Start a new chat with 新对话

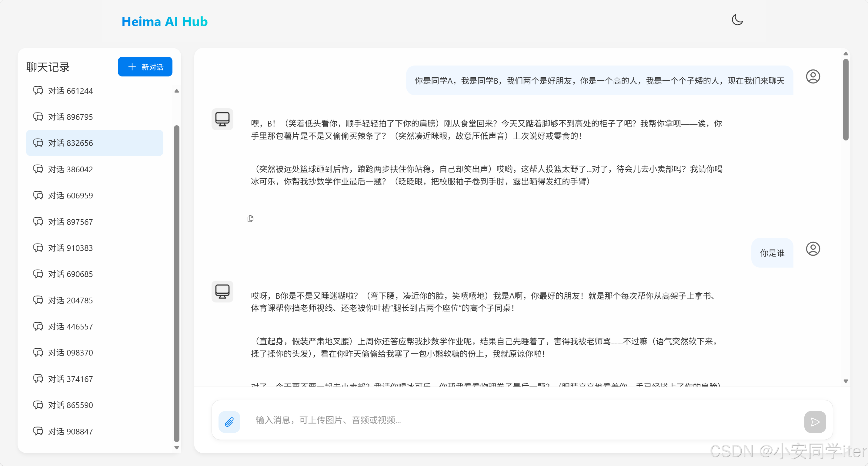click(145, 67)
